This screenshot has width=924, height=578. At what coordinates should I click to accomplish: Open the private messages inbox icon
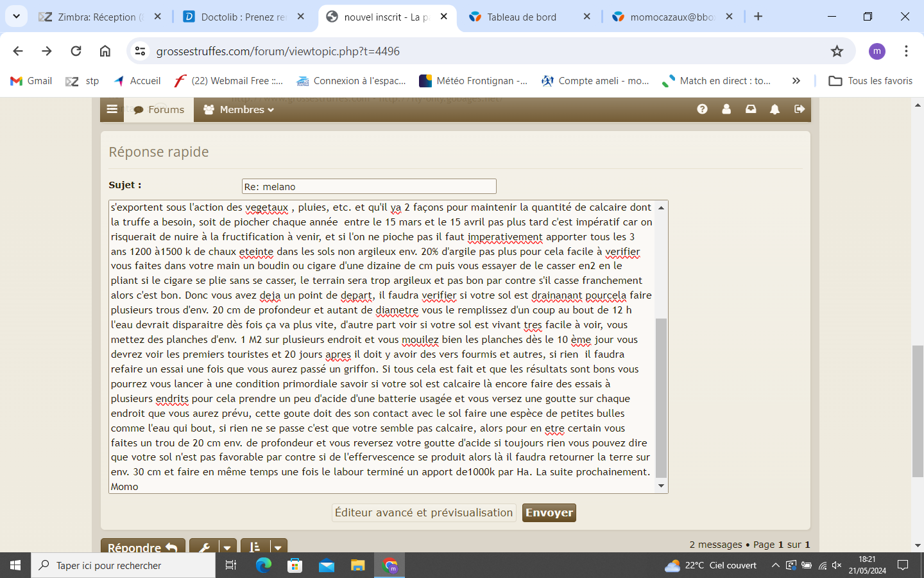[751, 109]
